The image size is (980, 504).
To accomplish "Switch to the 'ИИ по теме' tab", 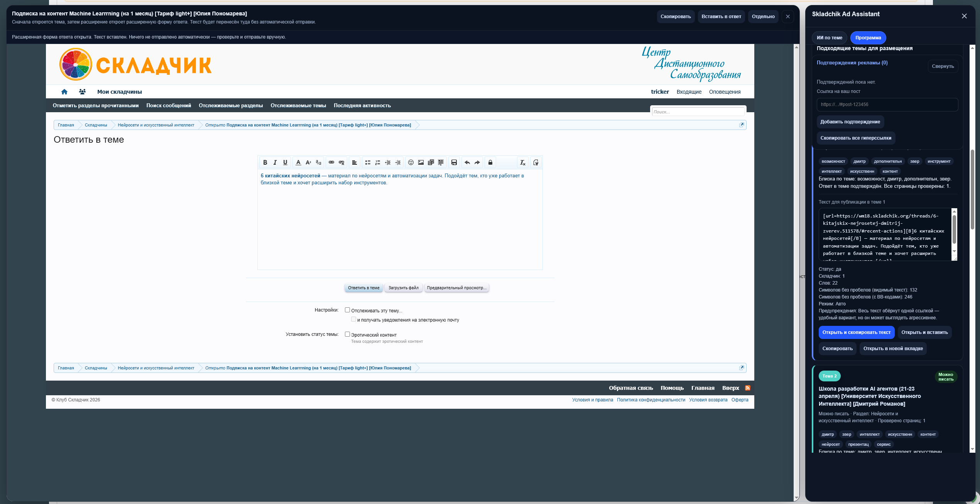I will (x=829, y=38).
